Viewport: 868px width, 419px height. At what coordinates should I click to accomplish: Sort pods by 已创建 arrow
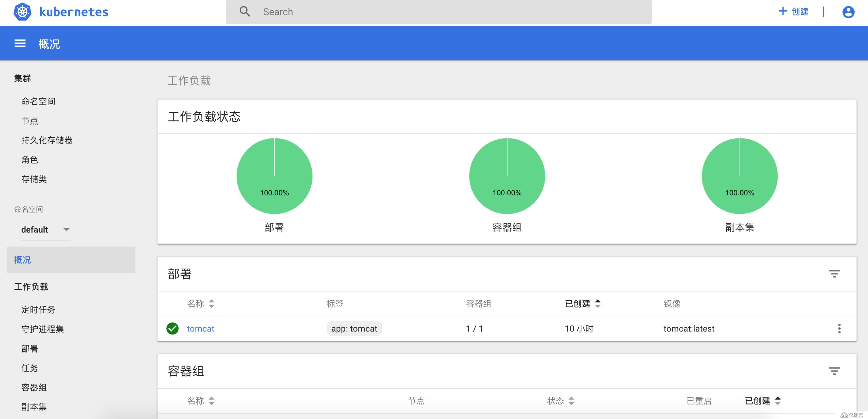[777, 400]
